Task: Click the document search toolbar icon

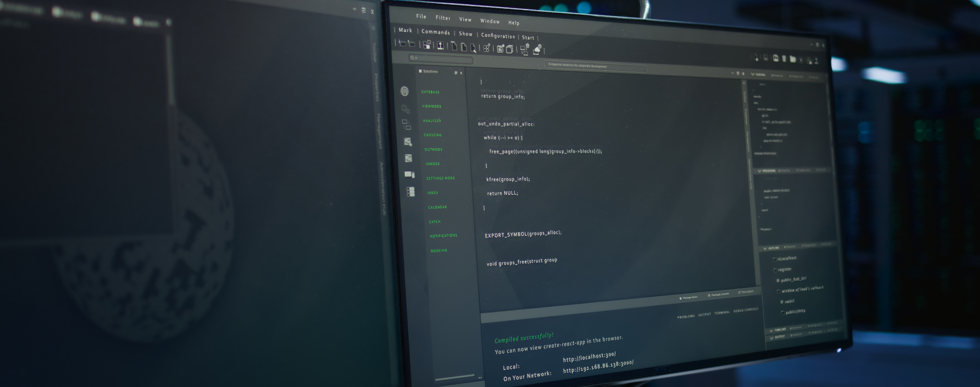Action: pos(473,48)
